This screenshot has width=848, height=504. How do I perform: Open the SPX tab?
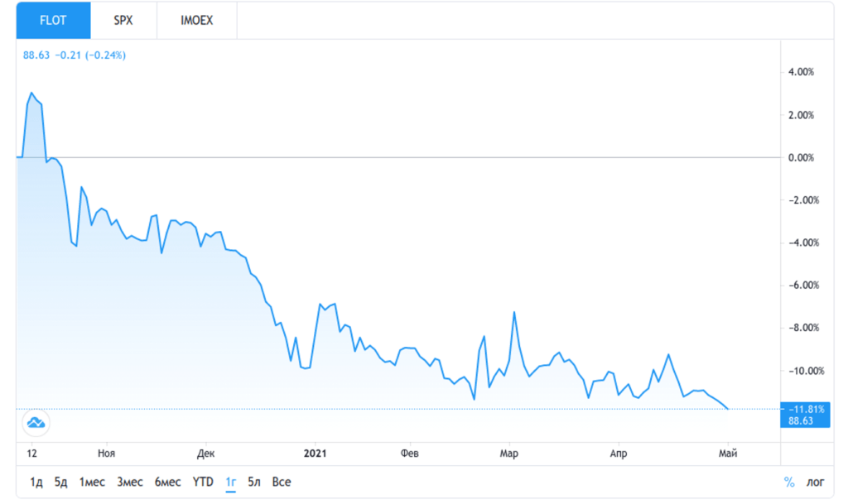click(123, 20)
